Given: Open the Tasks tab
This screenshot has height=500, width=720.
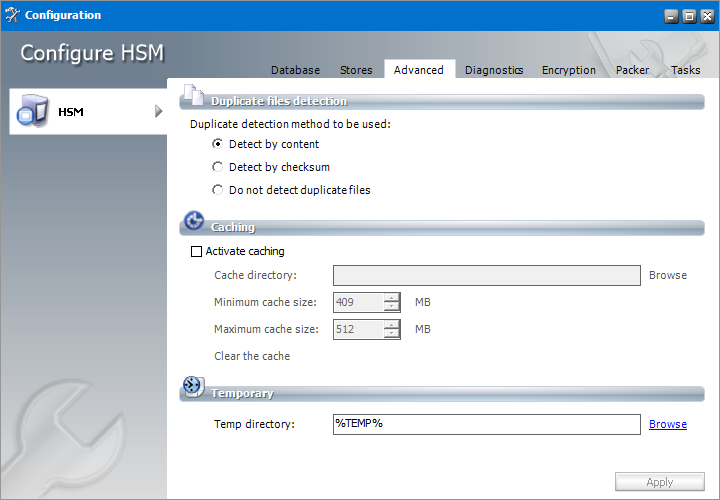Looking at the screenshot, I should (x=685, y=70).
